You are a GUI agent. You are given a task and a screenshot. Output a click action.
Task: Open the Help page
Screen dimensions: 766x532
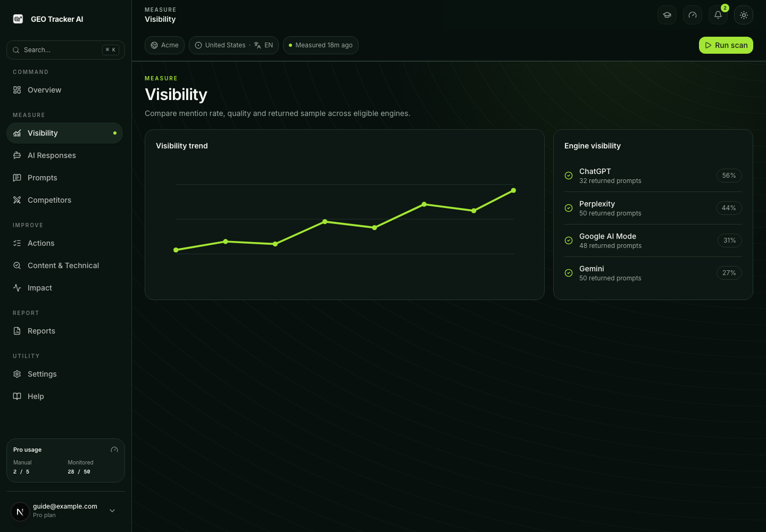pos(64,396)
